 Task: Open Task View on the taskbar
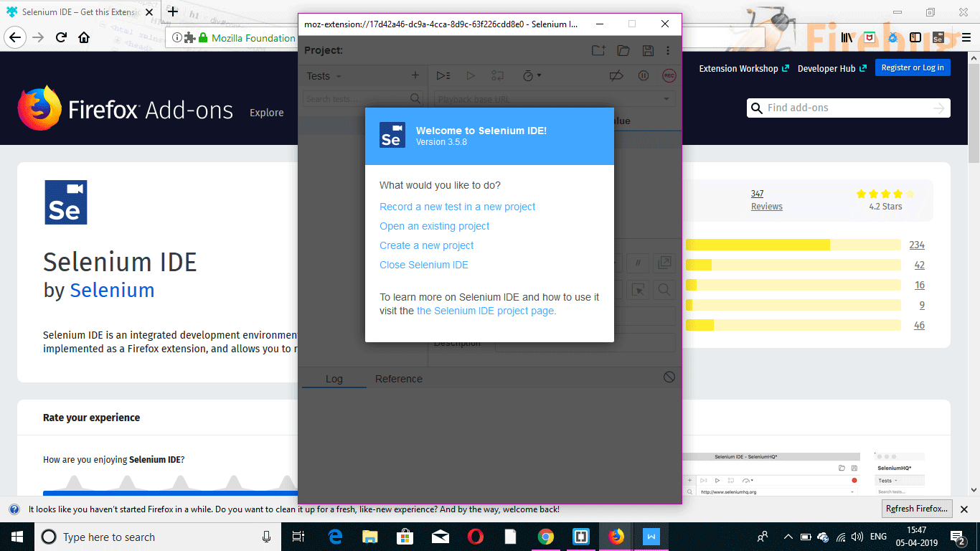(x=298, y=537)
